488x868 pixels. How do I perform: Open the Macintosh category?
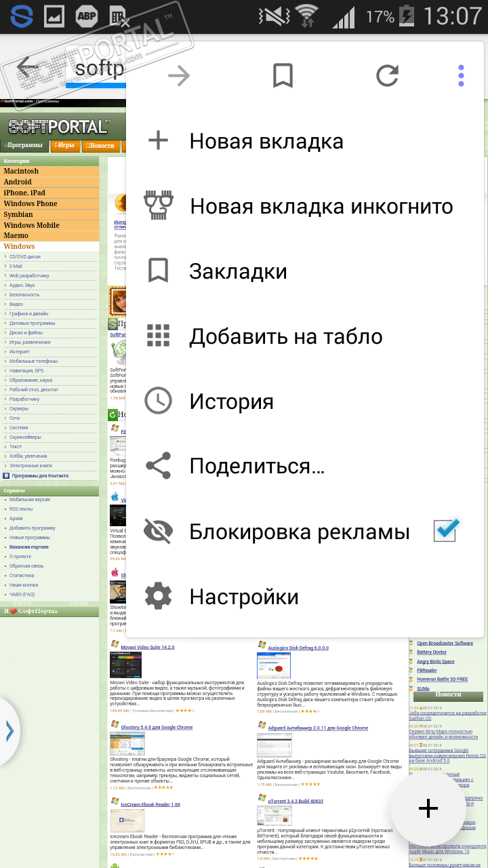[21, 171]
